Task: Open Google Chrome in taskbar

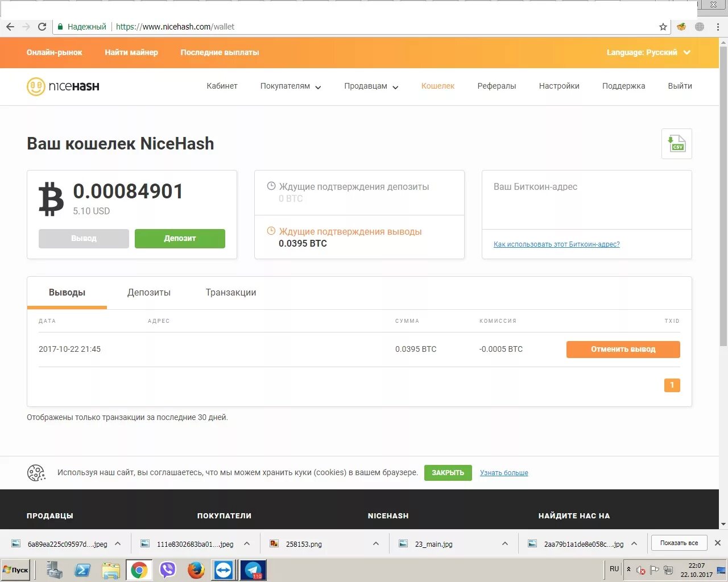Action: (x=139, y=570)
